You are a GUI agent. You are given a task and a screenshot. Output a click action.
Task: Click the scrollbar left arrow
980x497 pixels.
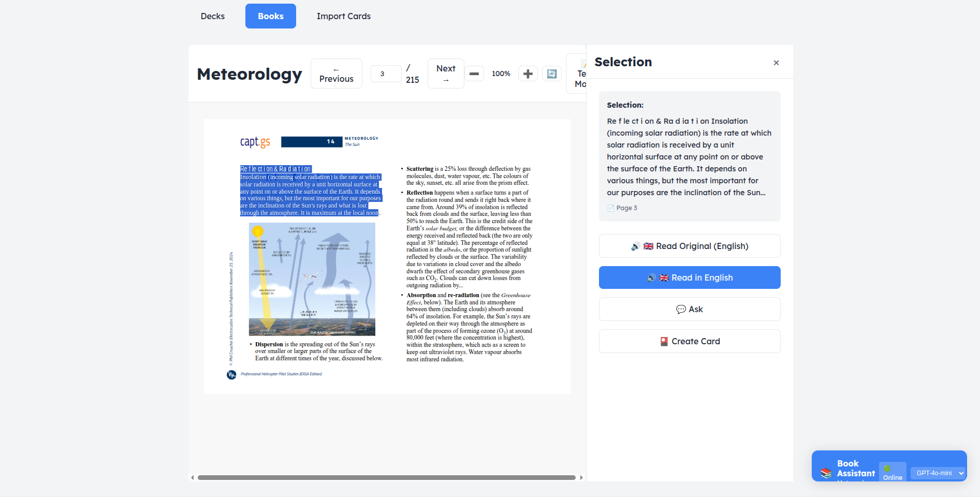pos(193,478)
